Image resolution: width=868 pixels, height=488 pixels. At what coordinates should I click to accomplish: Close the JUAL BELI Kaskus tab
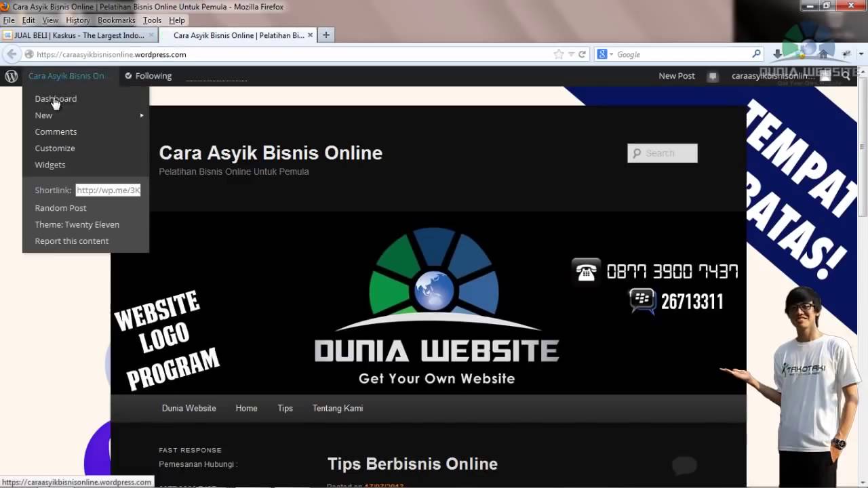151,35
